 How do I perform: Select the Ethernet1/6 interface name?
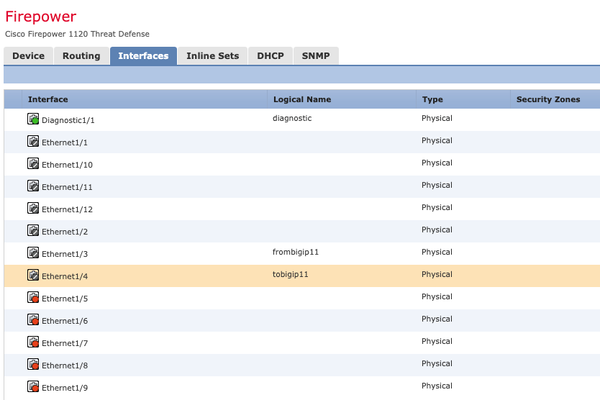pyautogui.click(x=65, y=321)
